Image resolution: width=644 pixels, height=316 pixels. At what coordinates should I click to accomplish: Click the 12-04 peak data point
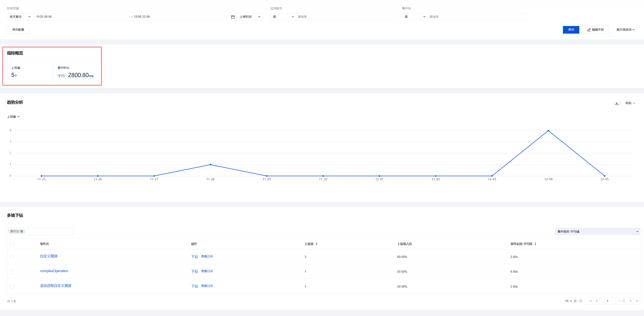point(548,131)
